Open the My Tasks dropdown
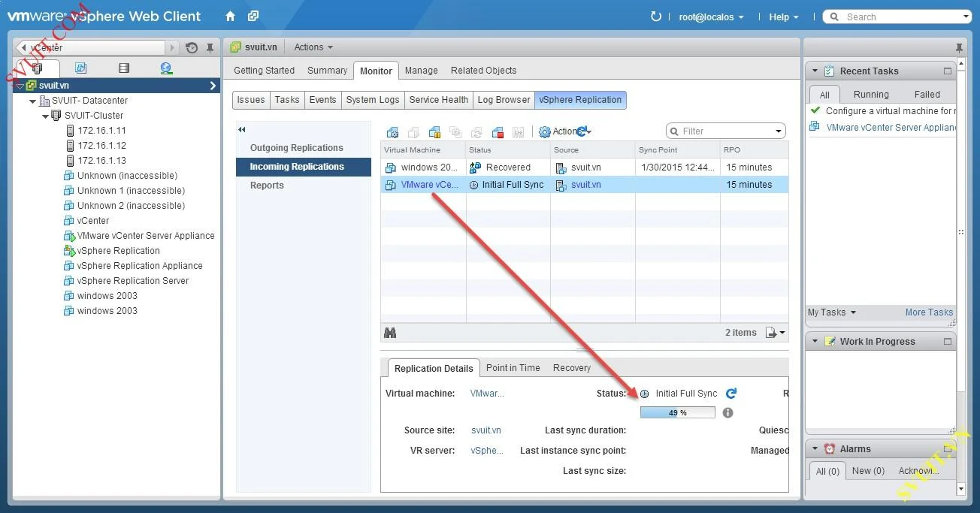Viewport: 980px width, 513px height. (831, 312)
